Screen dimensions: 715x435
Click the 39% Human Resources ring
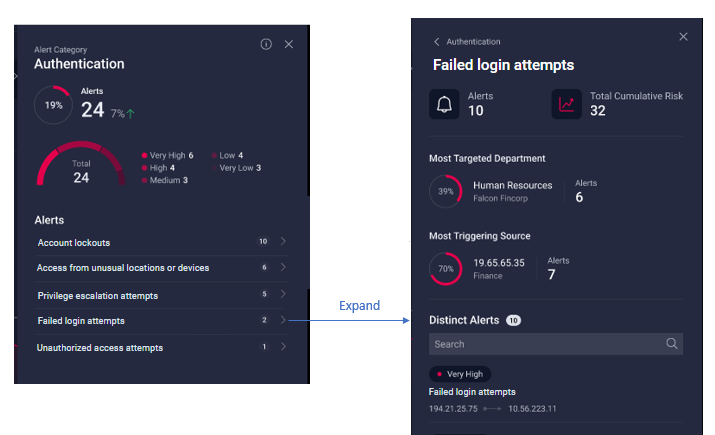point(446,191)
